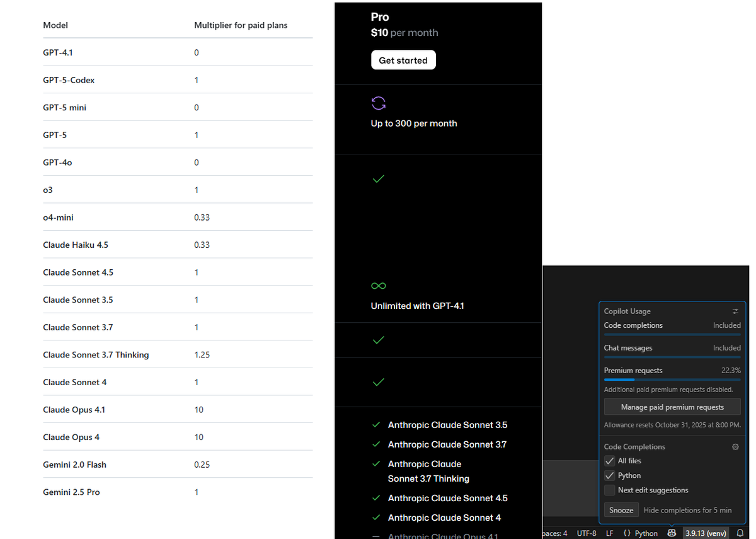The height and width of the screenshot is (539, 756).
Task: Click 10 multiplier for Claude Opus 4.1
Action: point(199,410)
